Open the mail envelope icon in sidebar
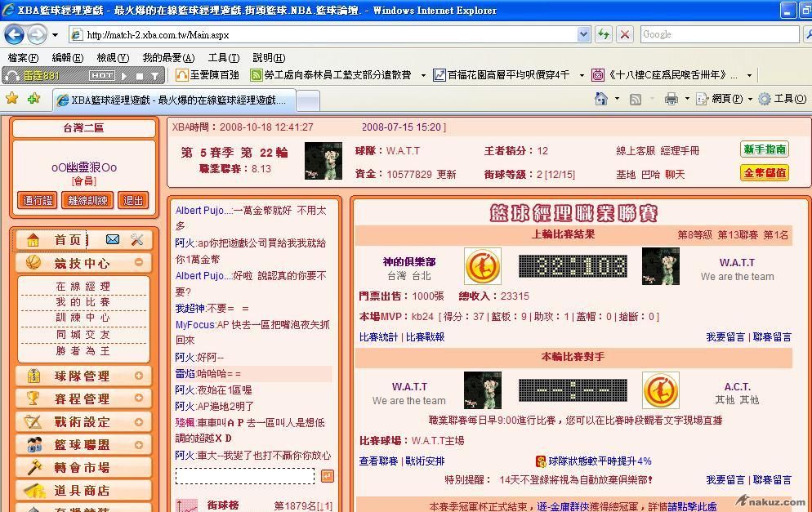The width and height of the screenshot is (812, 512). [x=113, y=239]
